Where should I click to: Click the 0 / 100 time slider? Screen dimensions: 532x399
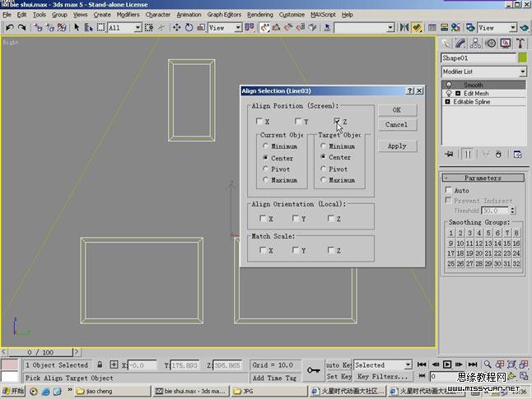click(x=40, y=352)
